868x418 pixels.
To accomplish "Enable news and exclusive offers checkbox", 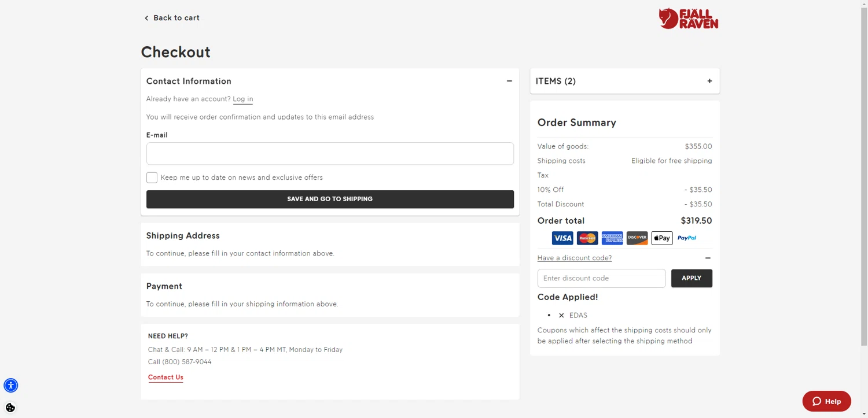I will pyautogui.click(x=152, y=177).
